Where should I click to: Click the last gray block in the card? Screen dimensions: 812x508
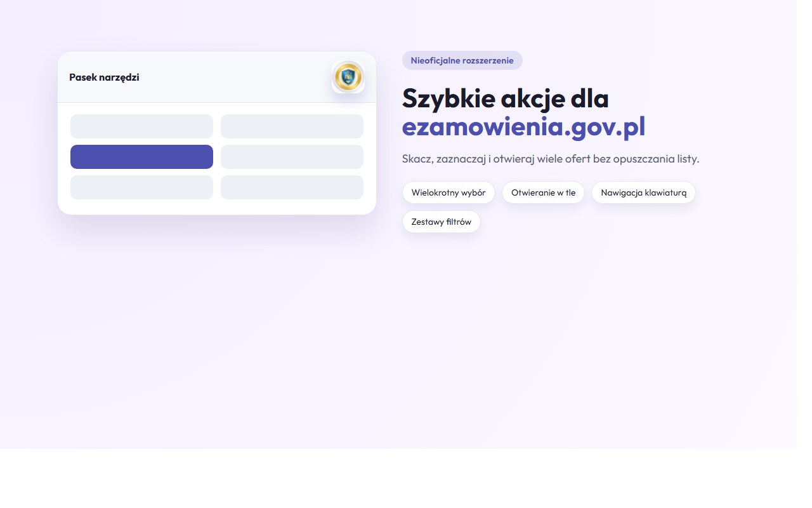click(292, 187)
